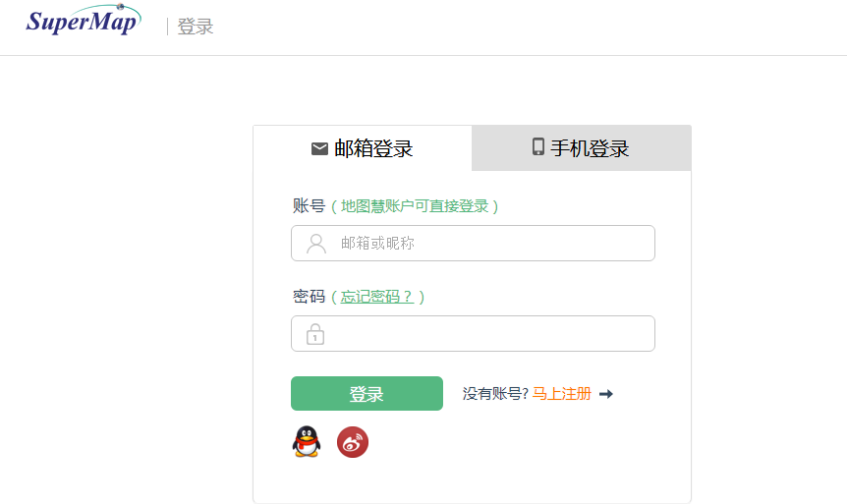The image size is (847, 504).
Task: Focus the 邮箱或昵称 account input
Action: click(474, 243)
